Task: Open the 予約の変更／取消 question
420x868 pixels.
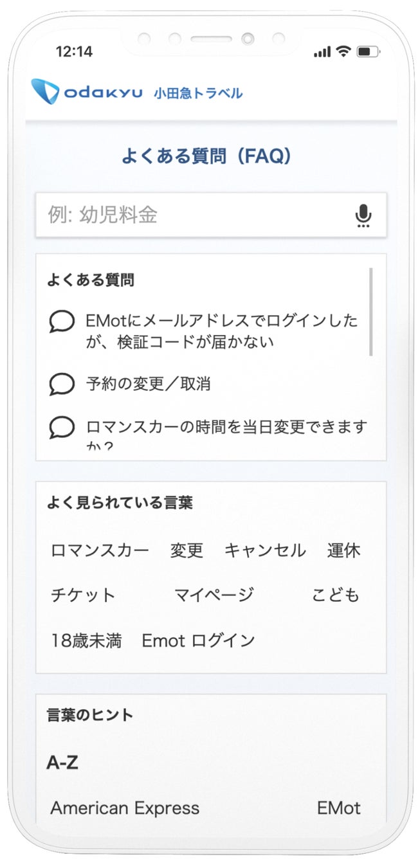Action: pyautogui.click(x=148, y=384)
